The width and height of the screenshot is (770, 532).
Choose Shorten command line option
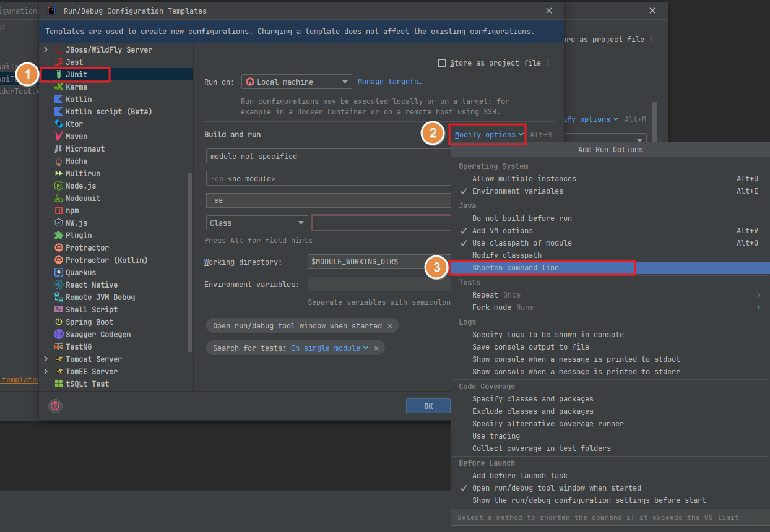point(610,268)
